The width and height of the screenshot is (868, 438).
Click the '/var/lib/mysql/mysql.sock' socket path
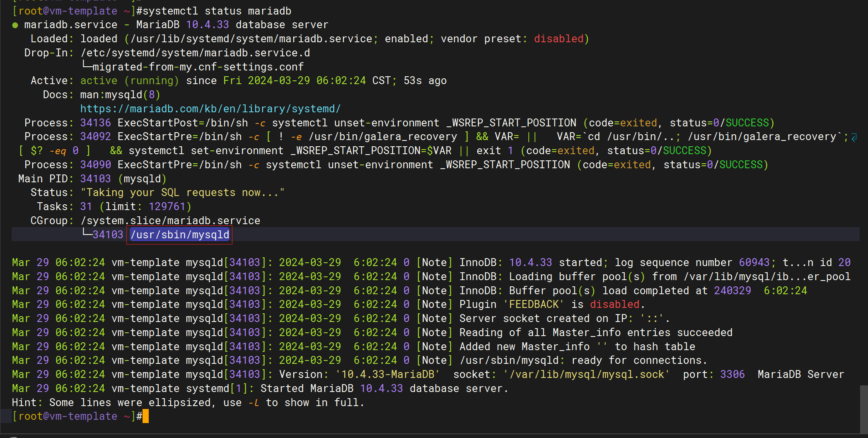pos(587,375)
